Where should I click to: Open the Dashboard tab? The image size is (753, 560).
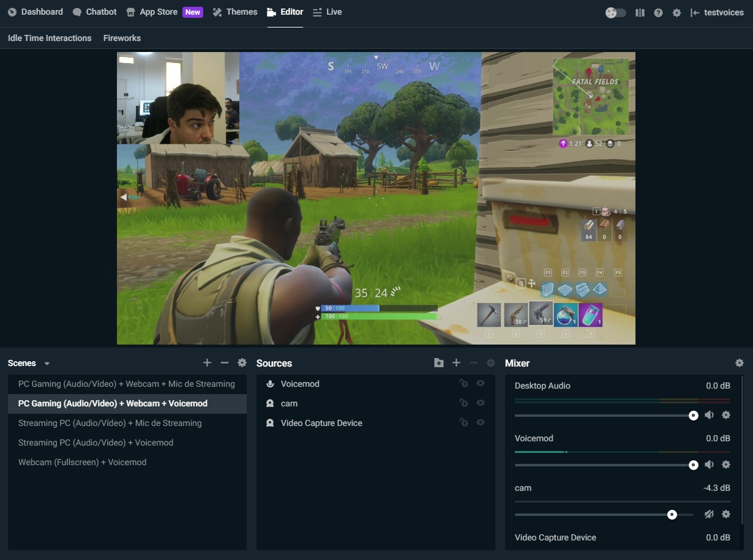(x=36, y=12)
